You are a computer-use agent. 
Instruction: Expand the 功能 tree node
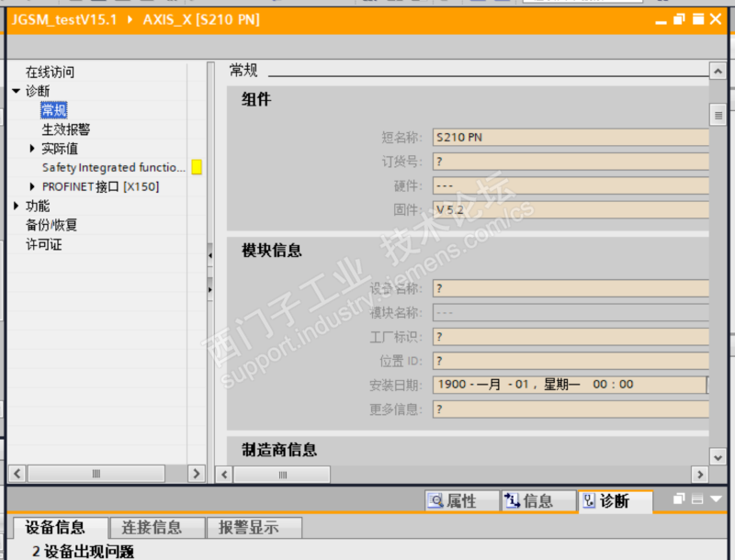17,206
